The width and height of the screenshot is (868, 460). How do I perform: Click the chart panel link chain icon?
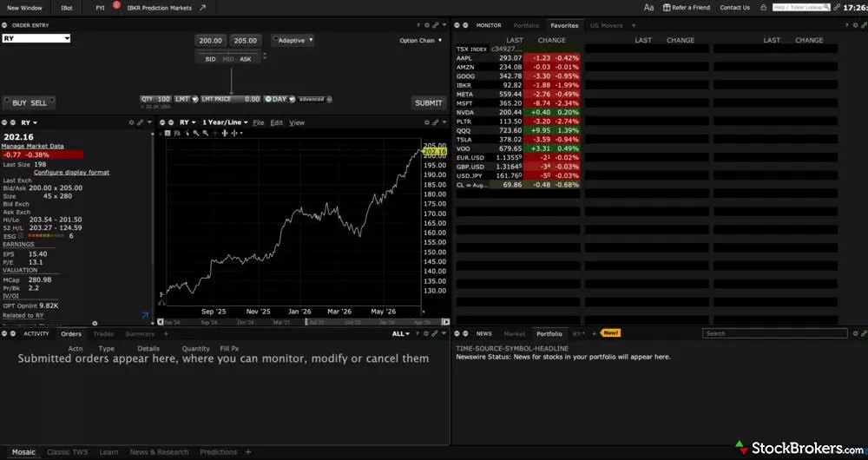(436, 123)
